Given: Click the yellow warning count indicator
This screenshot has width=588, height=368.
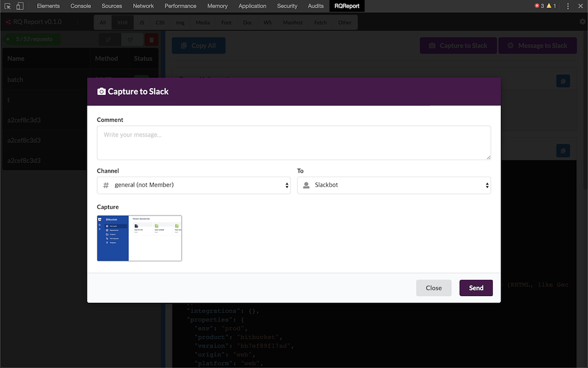Looking at the screenshot, I should [x=552, y=6].
